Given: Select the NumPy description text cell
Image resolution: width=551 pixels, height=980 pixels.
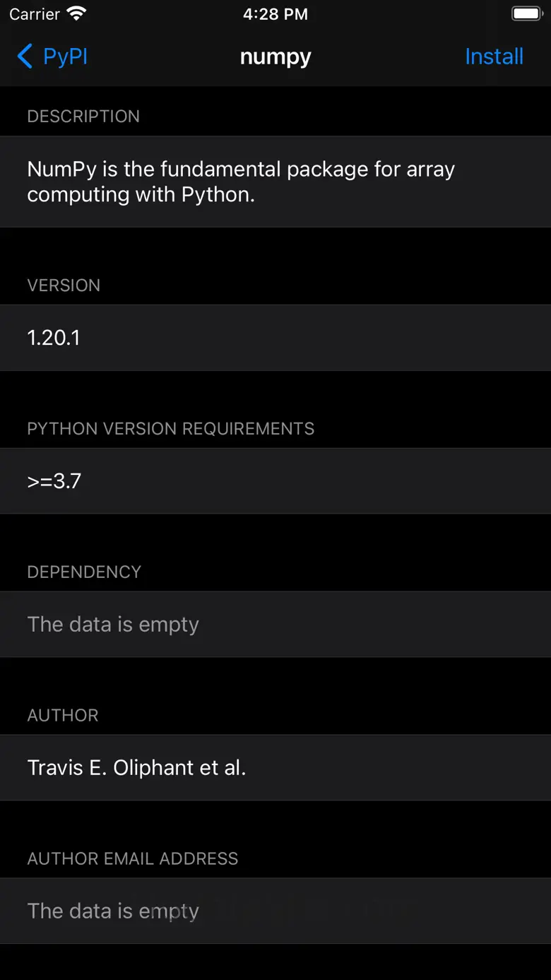Looking at the screenshot, I should (x=275, y=182).
